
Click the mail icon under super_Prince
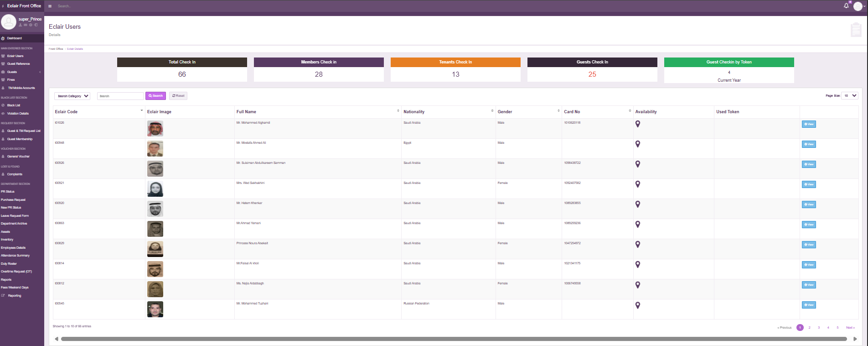tap(26, 25)
